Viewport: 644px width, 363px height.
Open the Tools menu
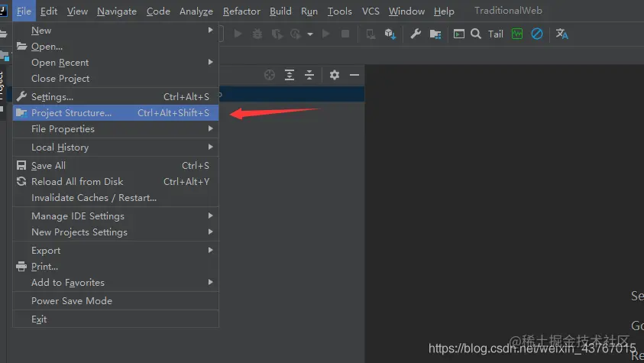(x=340, y=11)
